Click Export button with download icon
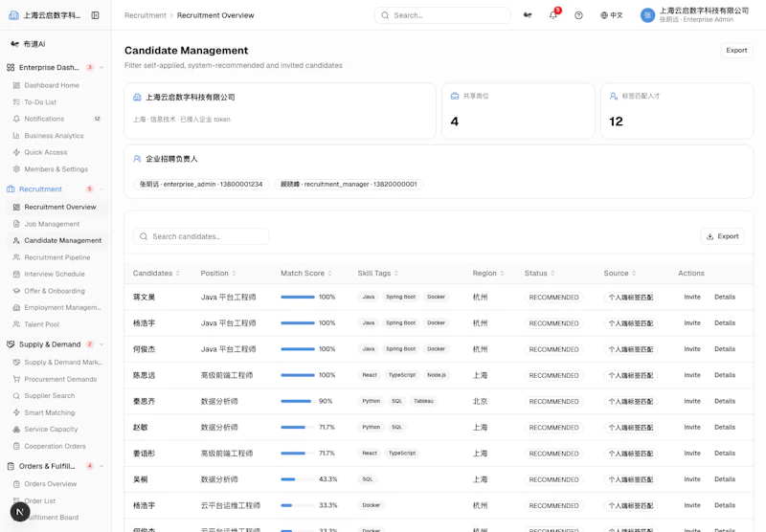The width and height of the screenshot is (766, 532). pyautogui.click(x=722, y=236)
